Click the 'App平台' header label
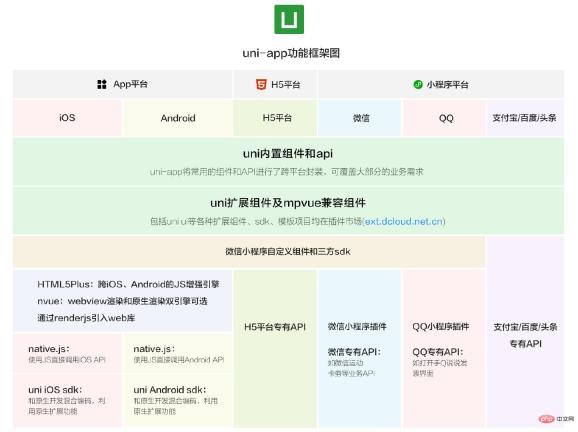Viewport: 578px width, 432px height. coord(130,84)
